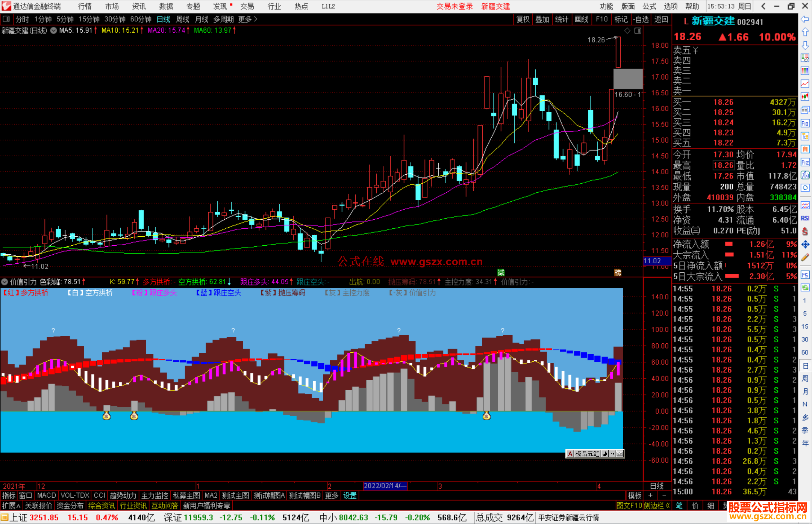Open the f(x) formula manager icon
812x524 pixels.
point(805,175)
